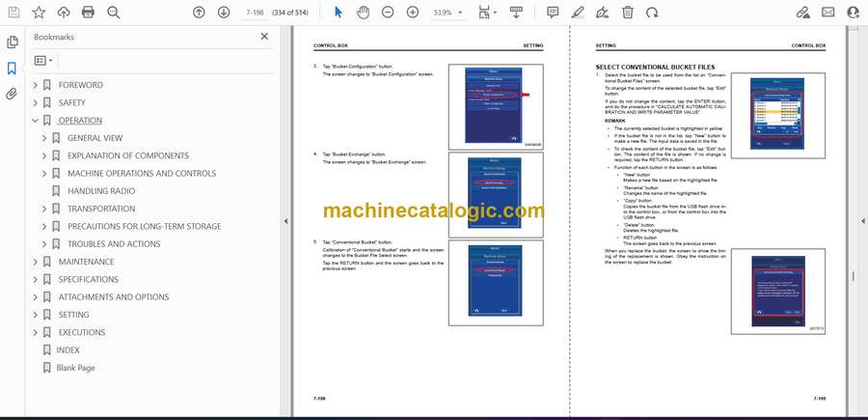Open the attachments paperclip panel
The width and height of the screenshot is (868, 420).
[x=12, y=94]
